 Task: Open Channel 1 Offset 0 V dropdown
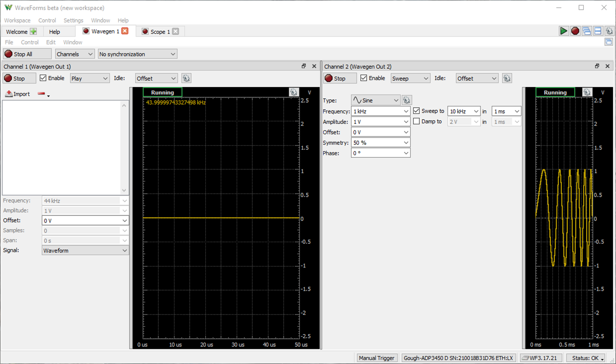click(85, 220)
